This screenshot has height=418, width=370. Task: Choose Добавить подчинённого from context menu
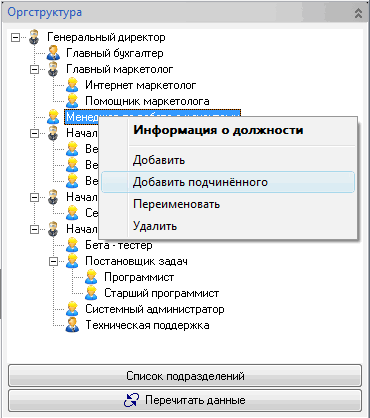click(x=228, y=182)
